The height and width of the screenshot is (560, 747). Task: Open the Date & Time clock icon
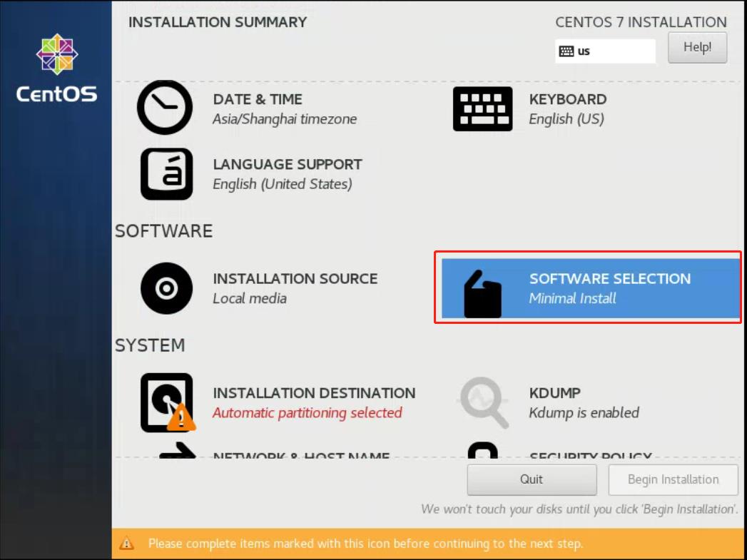click(x=165, y=108)
